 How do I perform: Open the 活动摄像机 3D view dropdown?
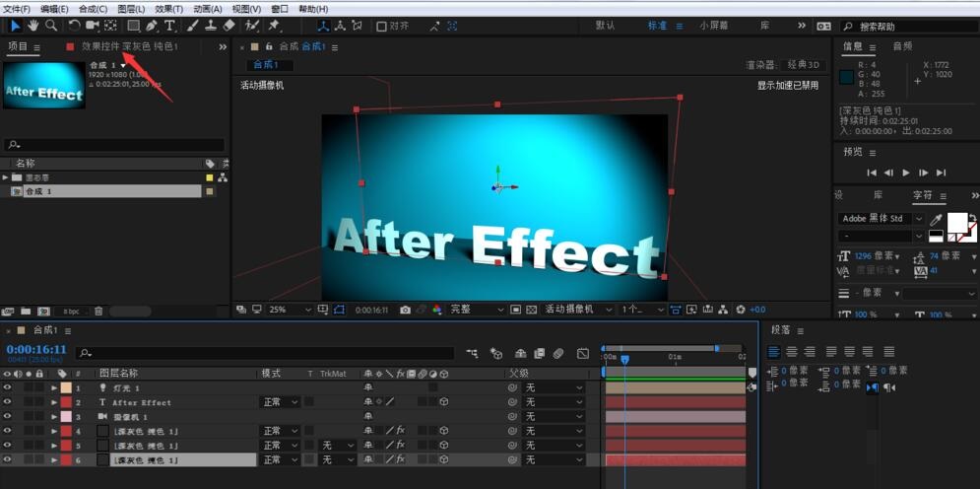pos(578,310)
